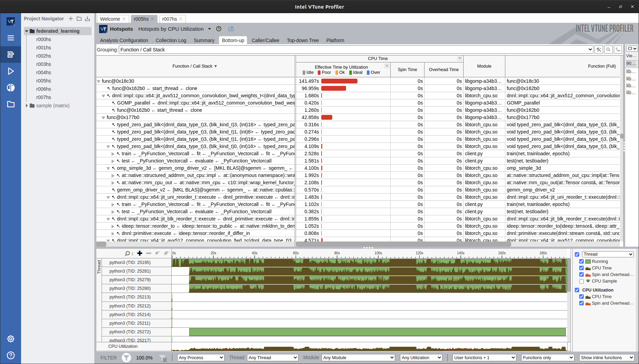Image resolution: width=639 pixels, height=364 pixels.
Task: Switch to the Summary tab
Action: click(x=204, y=40)
